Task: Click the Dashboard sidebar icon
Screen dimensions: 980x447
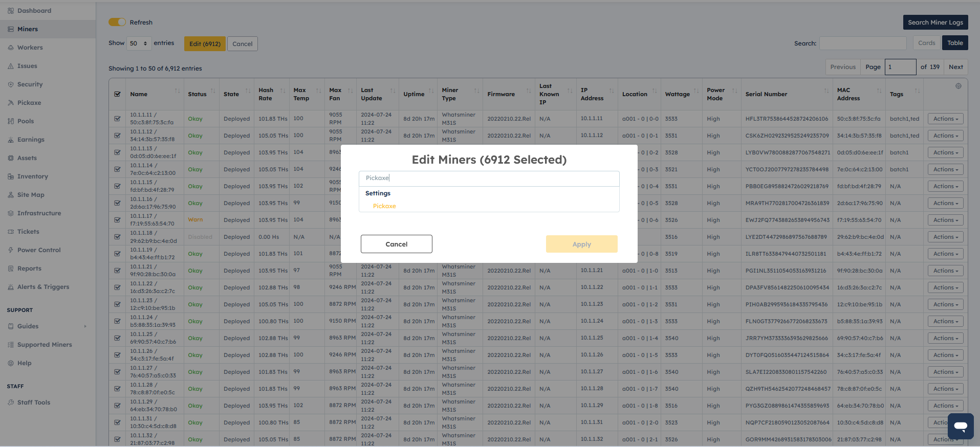Action: click(x=11, y=11)
